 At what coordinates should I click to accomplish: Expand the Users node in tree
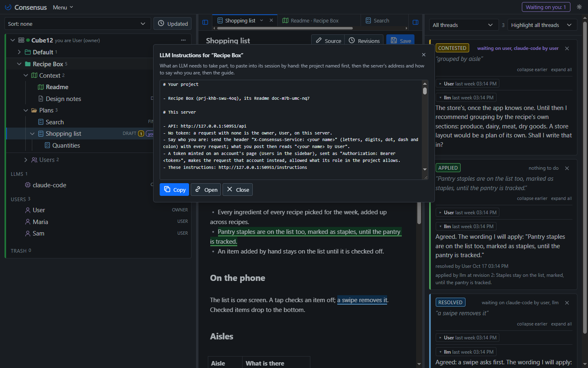[26, 160]
